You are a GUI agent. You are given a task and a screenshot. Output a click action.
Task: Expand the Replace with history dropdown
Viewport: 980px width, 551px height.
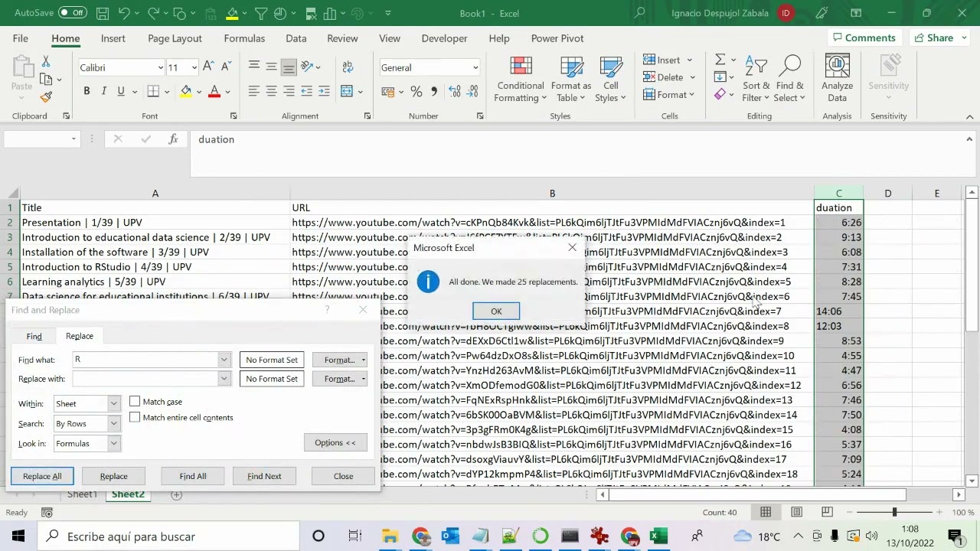click(224, 379)
